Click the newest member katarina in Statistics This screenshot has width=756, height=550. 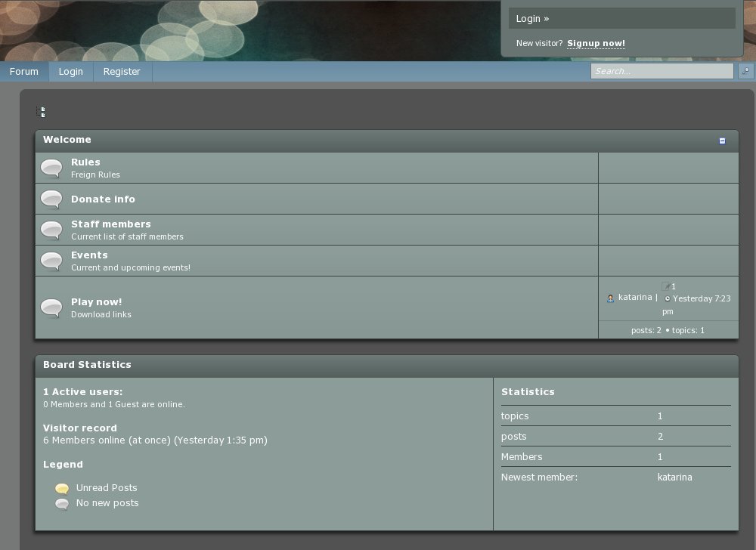point(674,477)
